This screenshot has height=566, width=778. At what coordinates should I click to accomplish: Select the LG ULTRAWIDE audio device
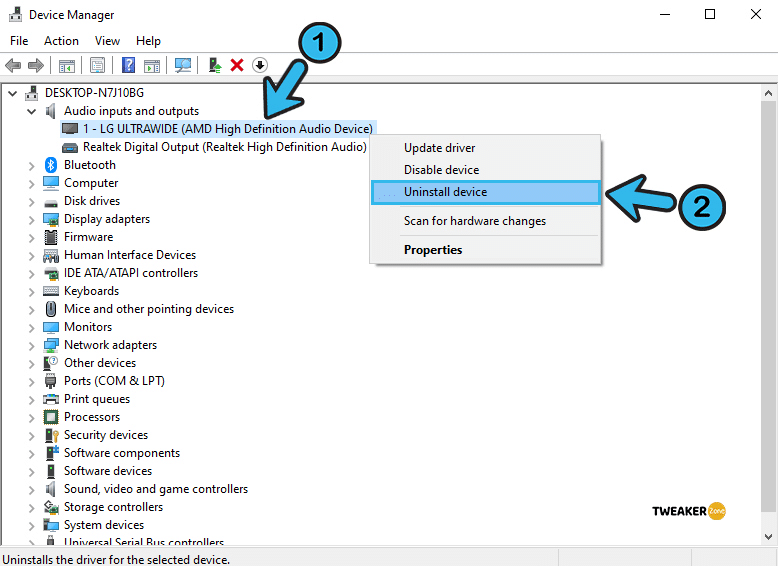click(x=218, y=129)
